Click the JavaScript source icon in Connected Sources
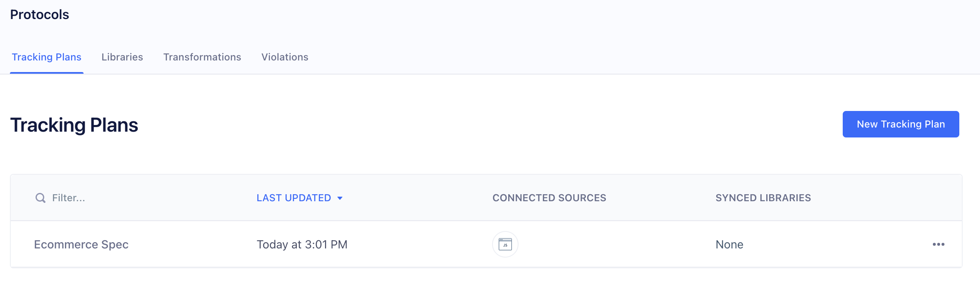The width and height of the screenshot is (980, 289). [x=505, y=244]
